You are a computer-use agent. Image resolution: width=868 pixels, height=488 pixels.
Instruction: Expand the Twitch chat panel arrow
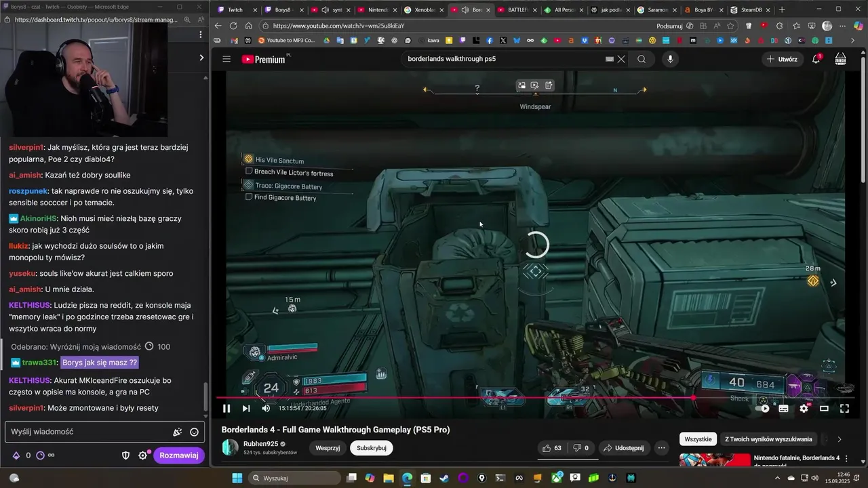(201, 58)
